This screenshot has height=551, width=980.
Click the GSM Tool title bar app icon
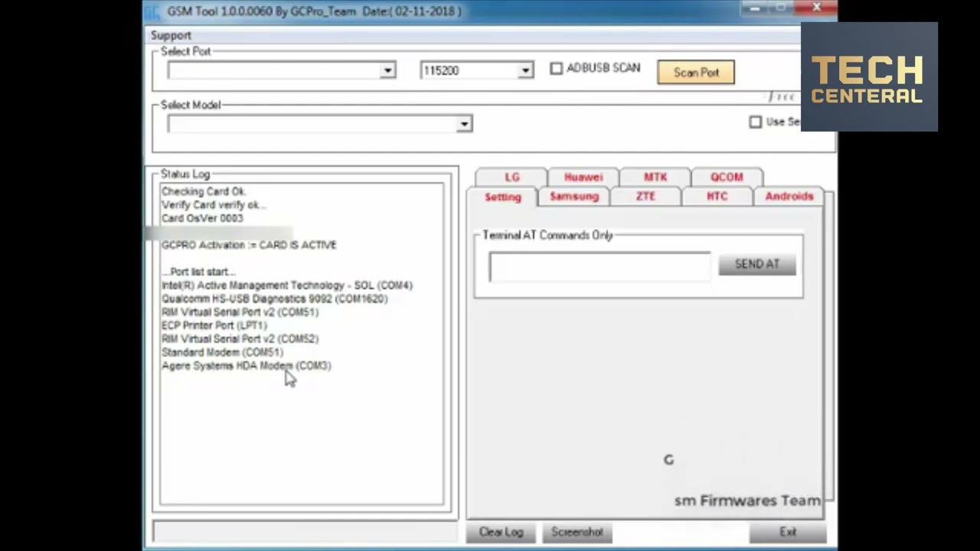click(x=153, y=11)
